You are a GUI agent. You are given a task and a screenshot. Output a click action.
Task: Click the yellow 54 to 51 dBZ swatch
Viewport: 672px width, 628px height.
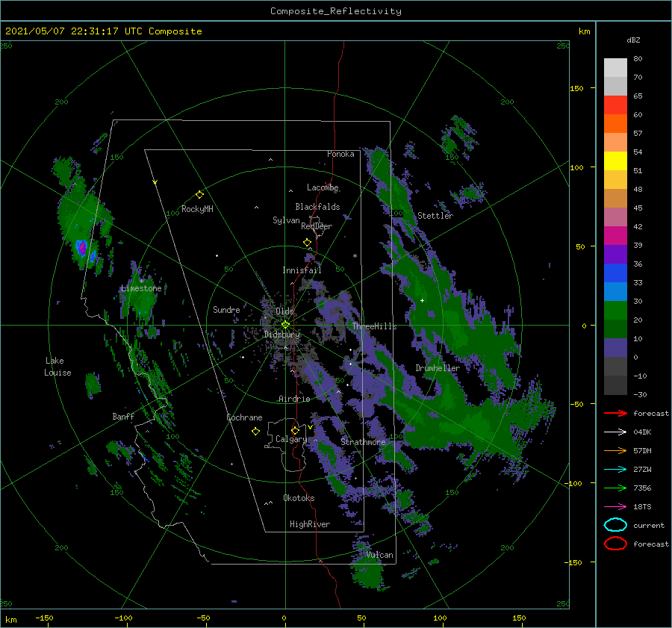coord(615,161)
